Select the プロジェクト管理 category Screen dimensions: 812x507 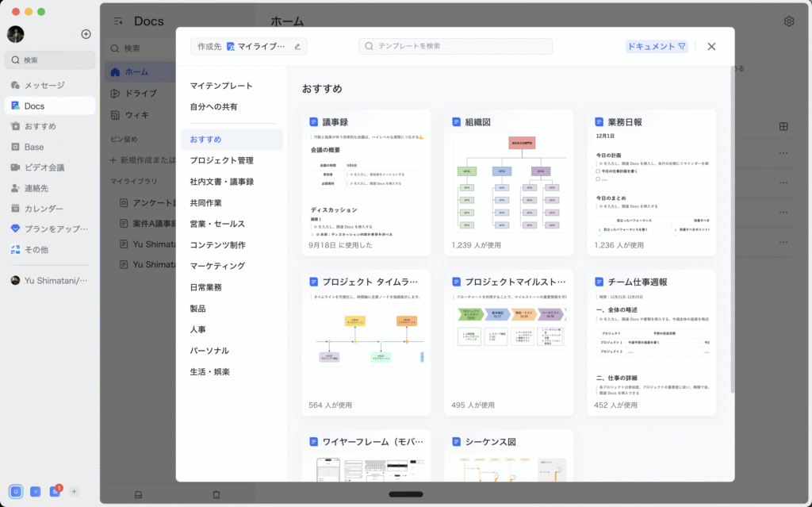pos(221,160)
